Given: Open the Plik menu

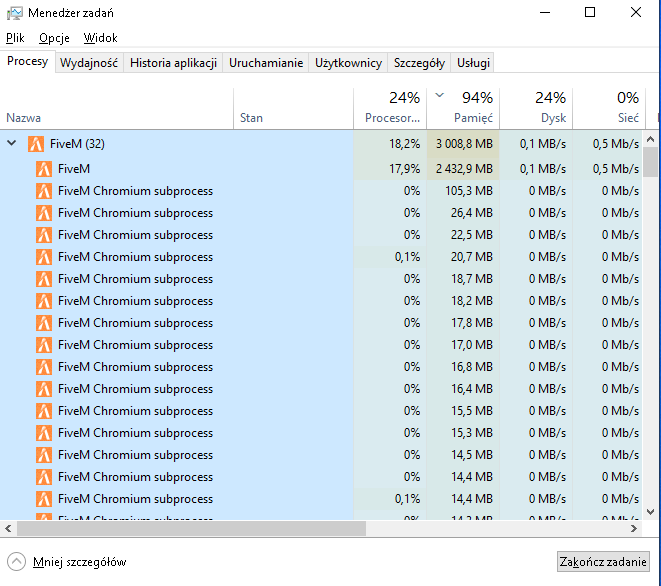Looking at the screenshot, I should [15, 38].
